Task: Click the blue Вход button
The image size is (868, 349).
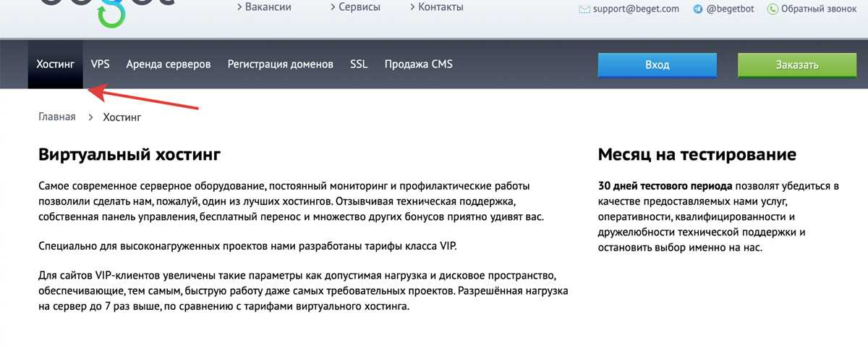Action: pyautogui.click(x=657, y=65)
